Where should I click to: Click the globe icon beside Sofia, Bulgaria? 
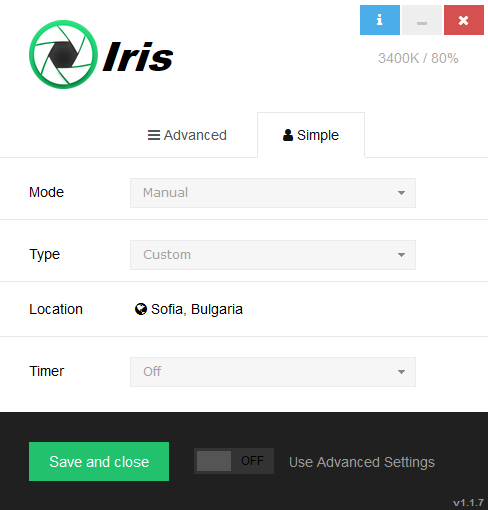[141, 309]
